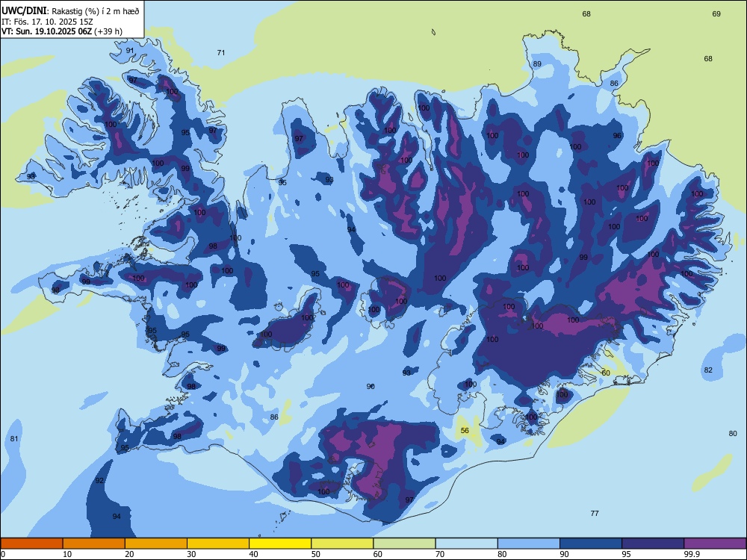Viewport: 747px width, 560px height.
Task: Click the '82' humidity value on the map
Action: pos(708,370)
